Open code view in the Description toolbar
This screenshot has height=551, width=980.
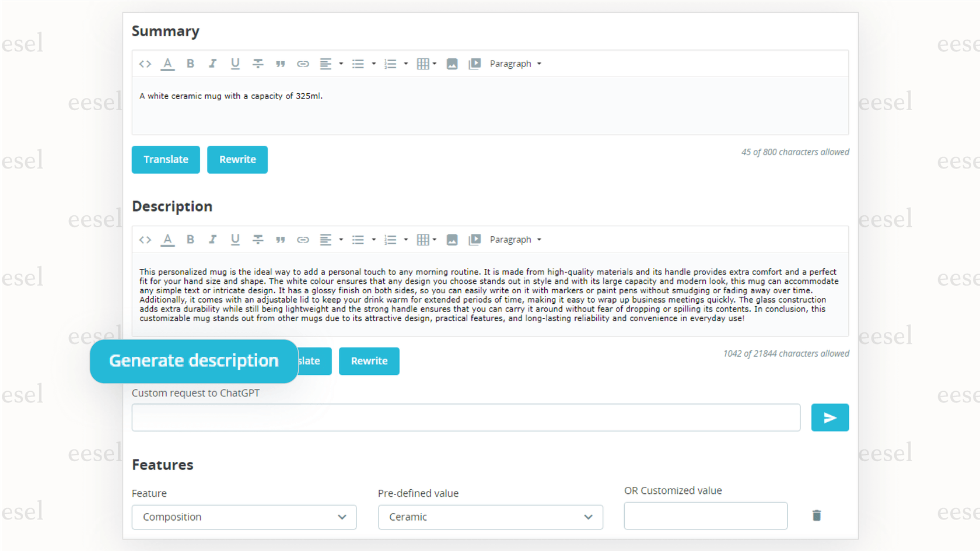tap(145, 239)
